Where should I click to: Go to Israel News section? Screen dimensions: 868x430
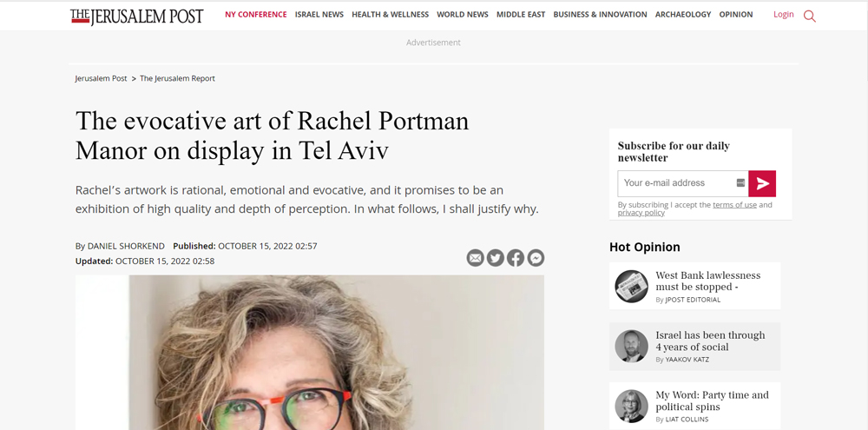click(319, 15)
